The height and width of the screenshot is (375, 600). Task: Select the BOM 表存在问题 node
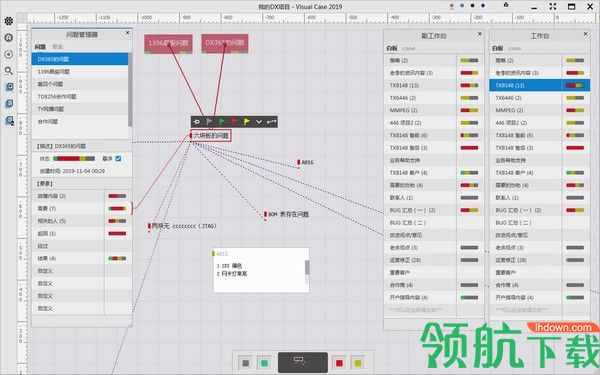click(x=286, y=214)
